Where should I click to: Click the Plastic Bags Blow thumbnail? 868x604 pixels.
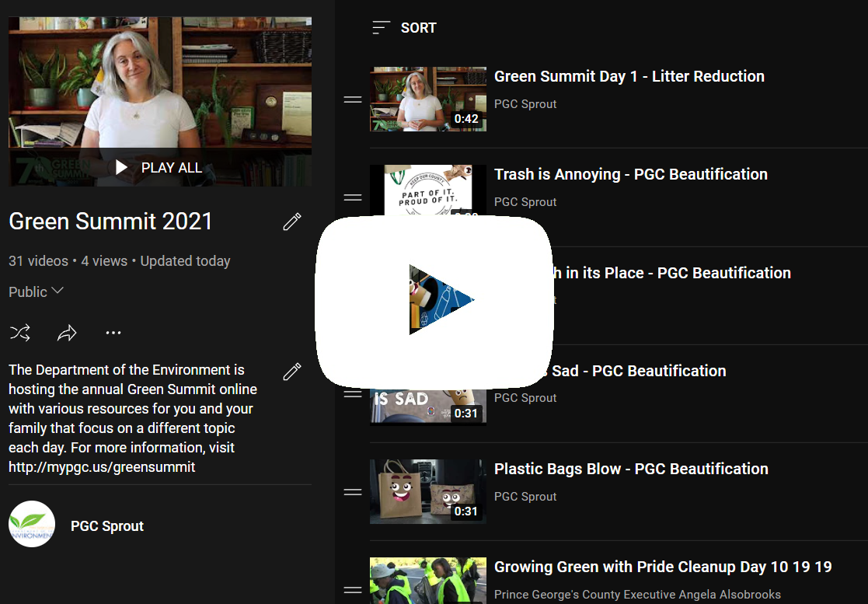click(427, 491)
